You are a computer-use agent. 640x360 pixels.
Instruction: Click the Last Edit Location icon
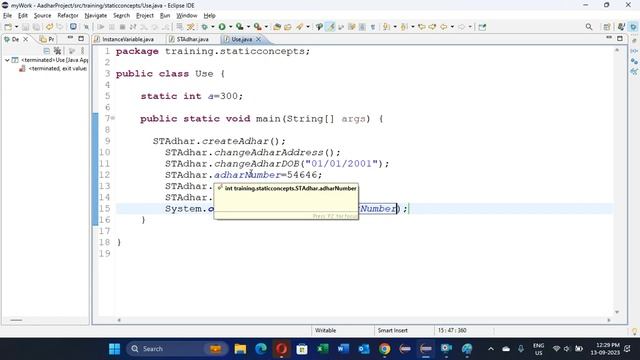coord(422,27)
